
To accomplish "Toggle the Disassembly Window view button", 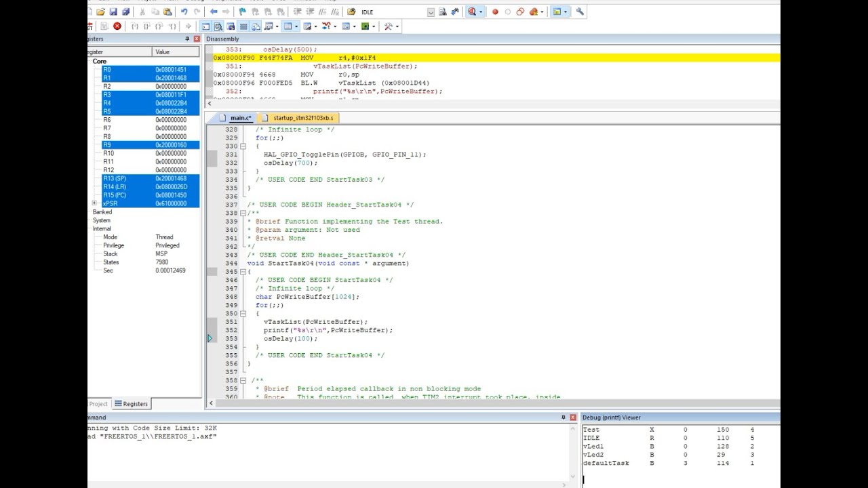I will [218, 26].
